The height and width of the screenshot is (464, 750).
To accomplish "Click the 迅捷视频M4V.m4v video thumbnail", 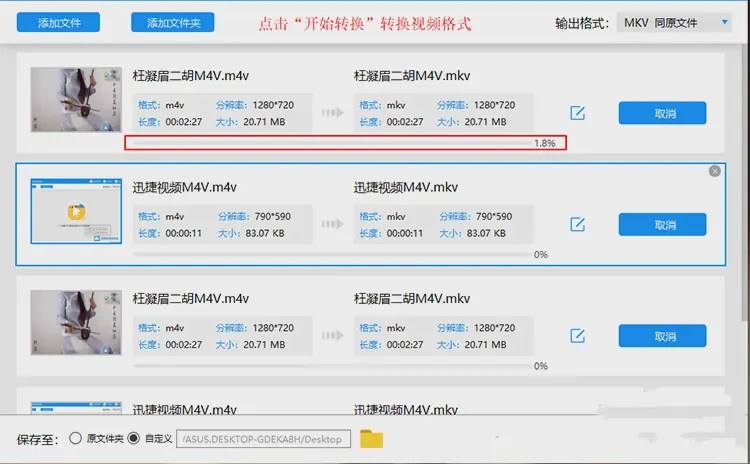I will (75, 212).
